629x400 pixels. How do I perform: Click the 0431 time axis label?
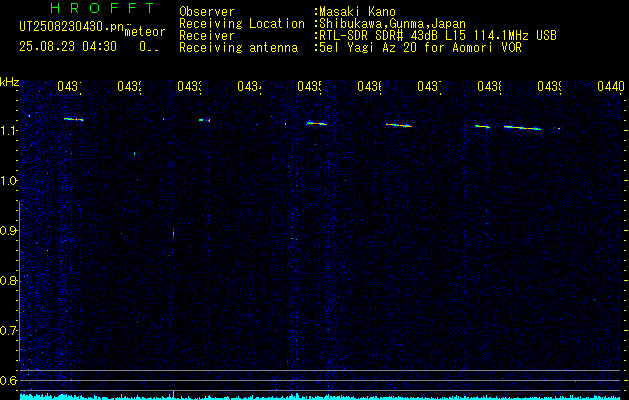pyautogui.click(x=69, y=86)
